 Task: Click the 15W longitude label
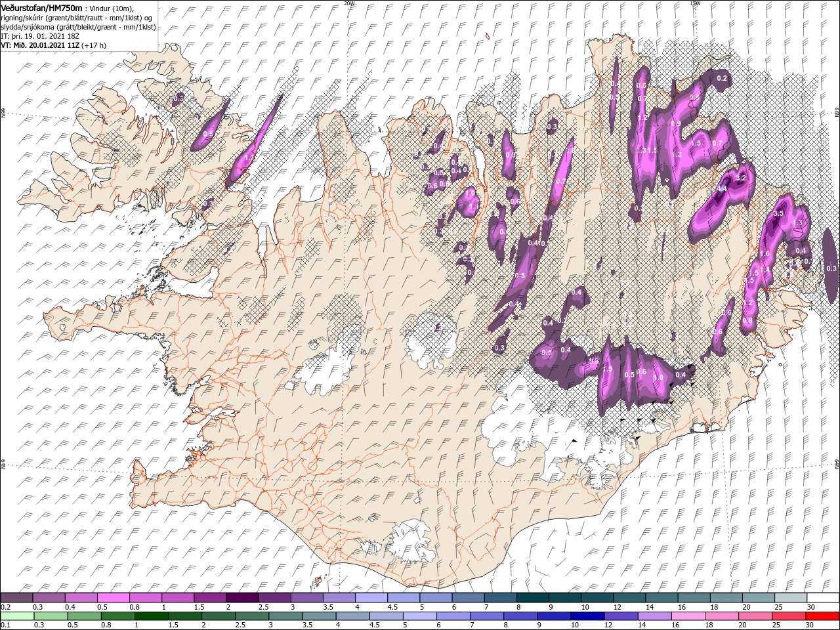[x=694, y=3]
